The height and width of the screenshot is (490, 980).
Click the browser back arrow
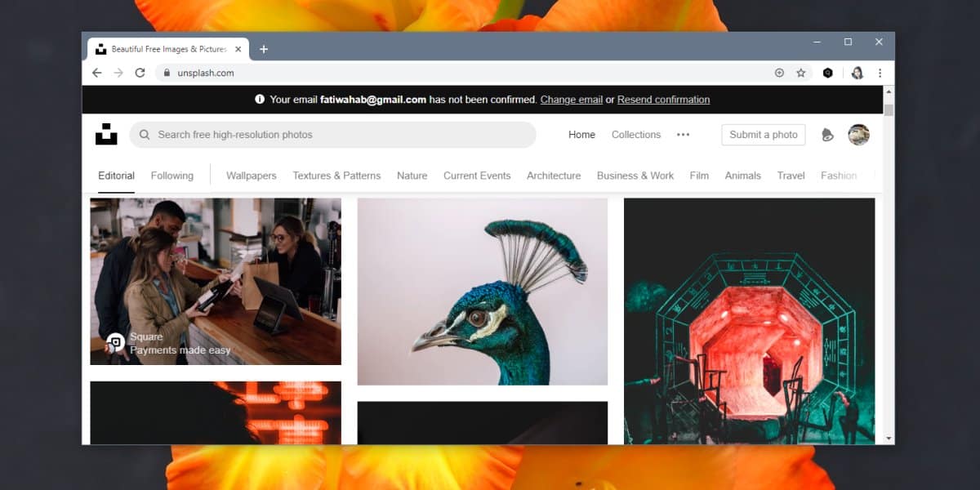[96, 73]
